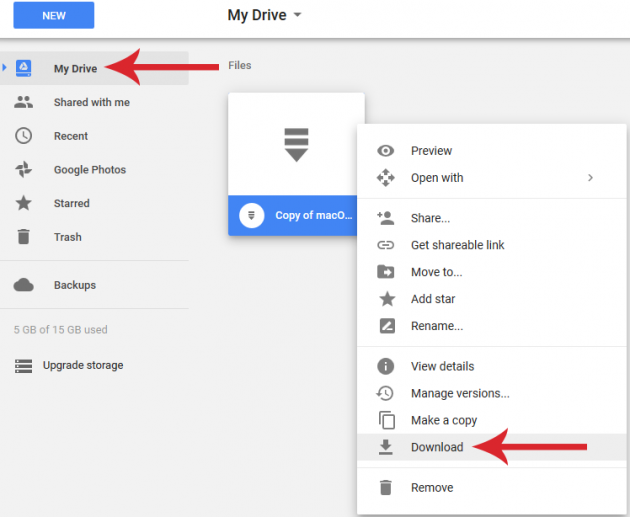Click the Preview eye icon
Viewport: 630px width, 517px height.
click(x=385, y=151)
